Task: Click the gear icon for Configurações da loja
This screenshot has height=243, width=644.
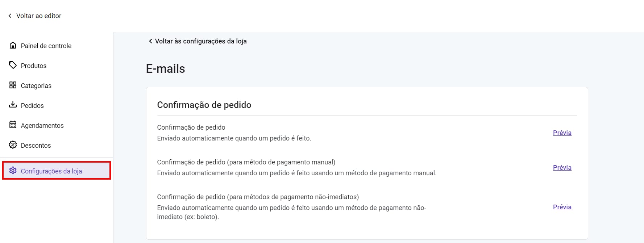Action: pos(13,171)
